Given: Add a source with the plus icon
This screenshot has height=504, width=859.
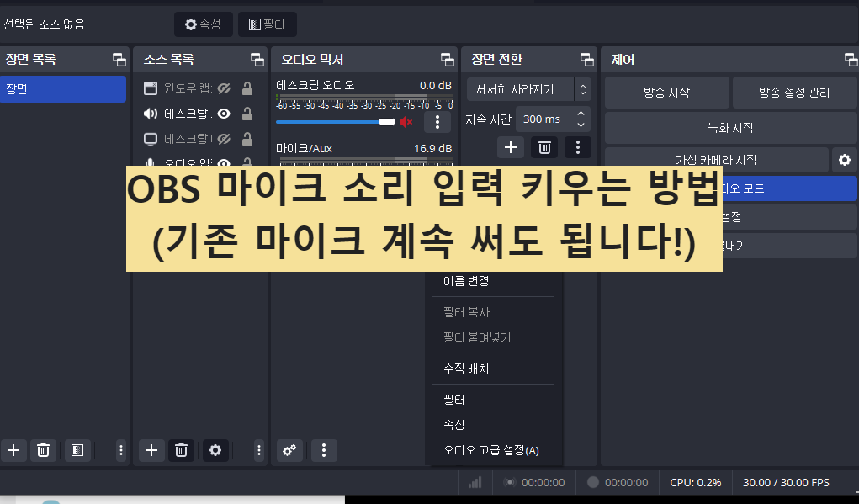Looking at the screenshot, I should click(x=151, y=450).
